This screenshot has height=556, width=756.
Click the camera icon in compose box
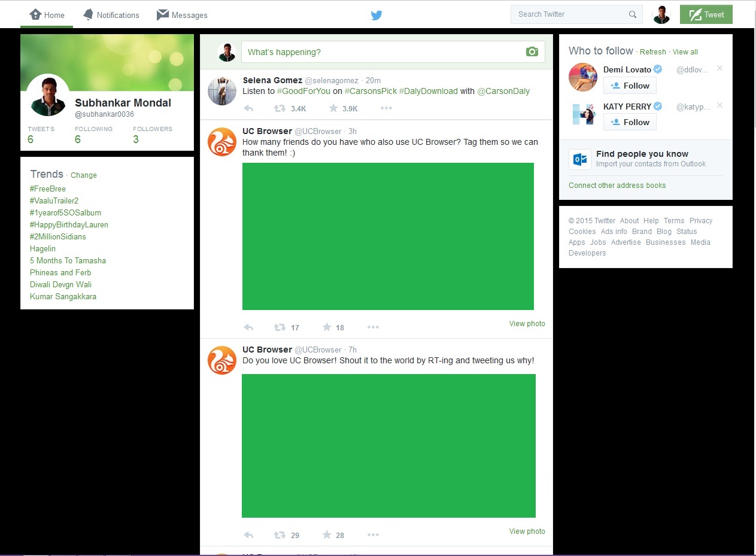532,52
